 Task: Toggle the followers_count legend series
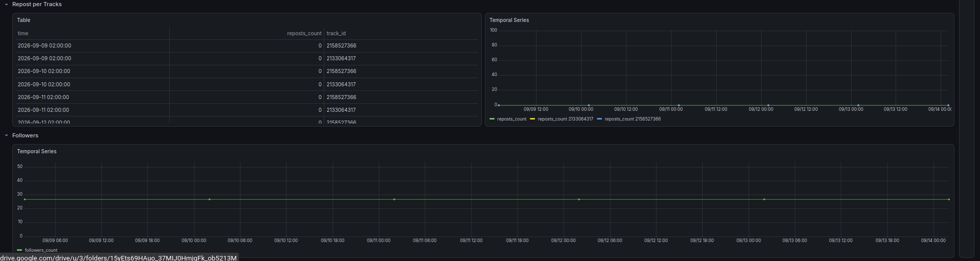41,250
